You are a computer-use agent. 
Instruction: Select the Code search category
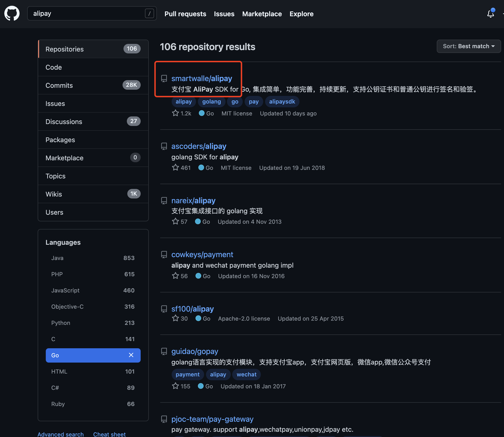pyautogui.click(x=93, y=67)
